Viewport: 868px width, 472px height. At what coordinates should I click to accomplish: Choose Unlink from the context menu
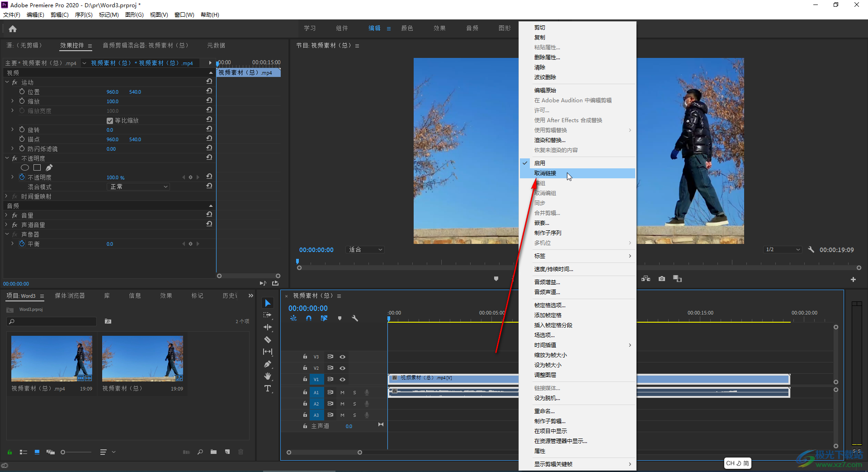577,173
